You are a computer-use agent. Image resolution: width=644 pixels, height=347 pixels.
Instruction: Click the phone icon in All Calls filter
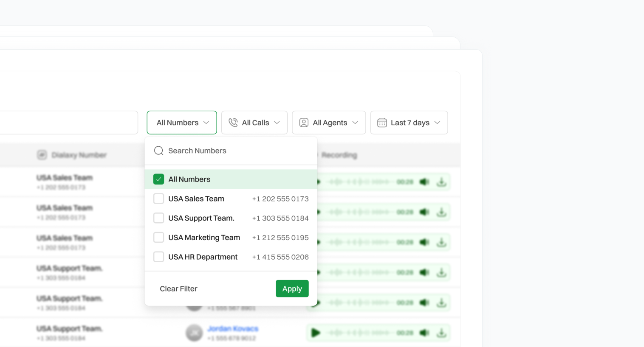tap(233, 123)
